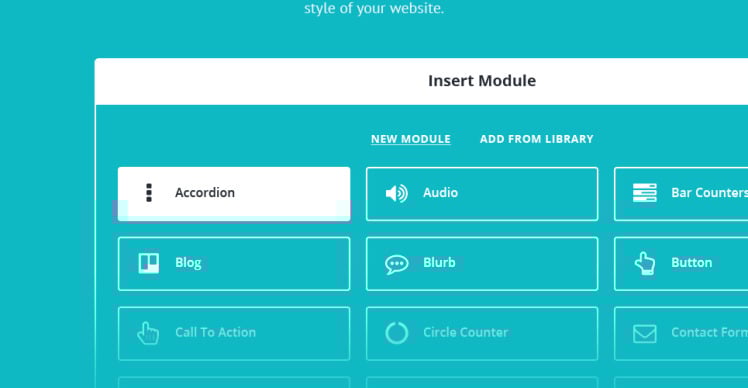Click the Accordion module icon

[x=149, y=193]
